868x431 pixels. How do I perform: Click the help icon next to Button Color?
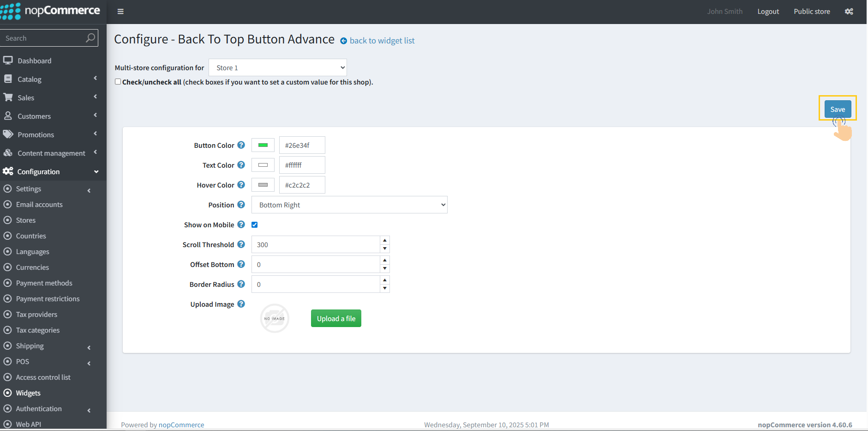(x=241, y=145)
